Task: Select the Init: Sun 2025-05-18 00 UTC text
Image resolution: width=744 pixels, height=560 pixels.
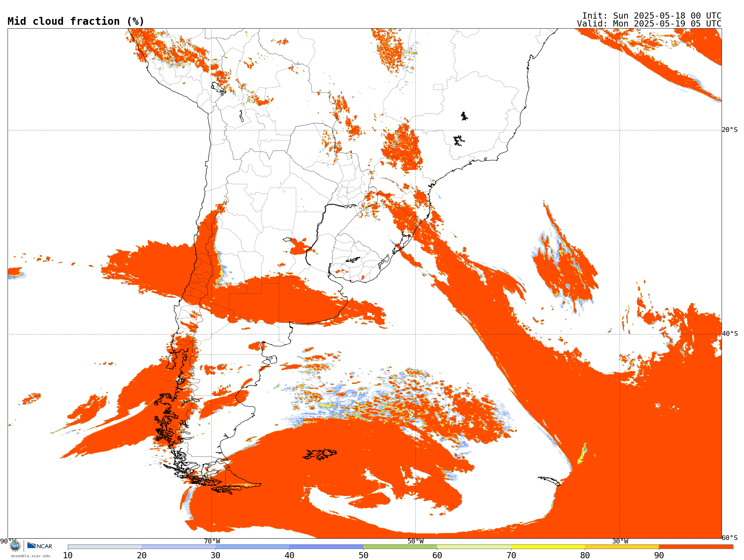Action: pos(652,16)
